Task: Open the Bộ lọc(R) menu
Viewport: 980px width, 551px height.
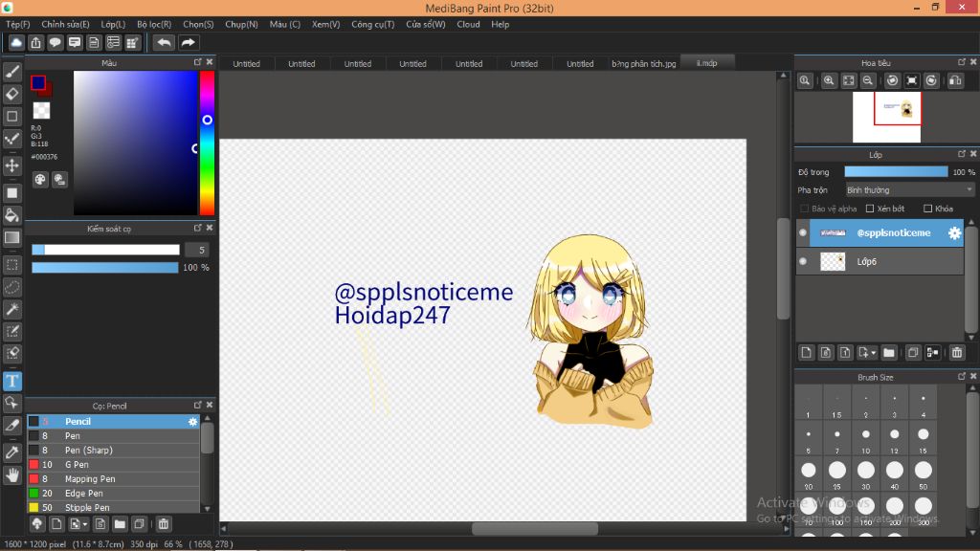Action: pos(154,24)
